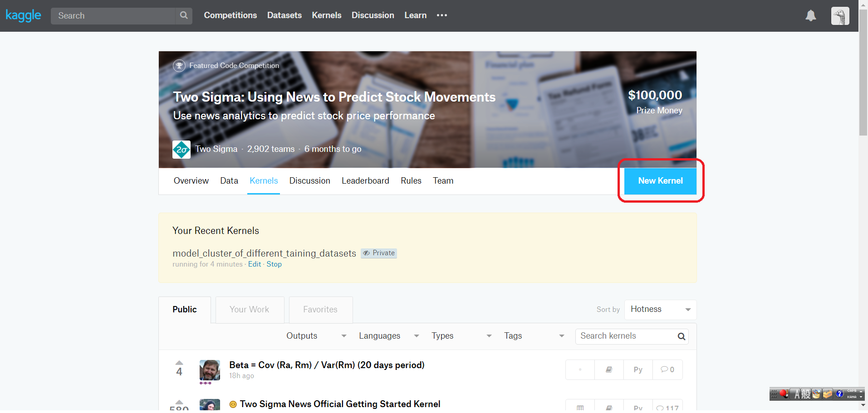Click the language bar drag handle grip

pos(774,394)
